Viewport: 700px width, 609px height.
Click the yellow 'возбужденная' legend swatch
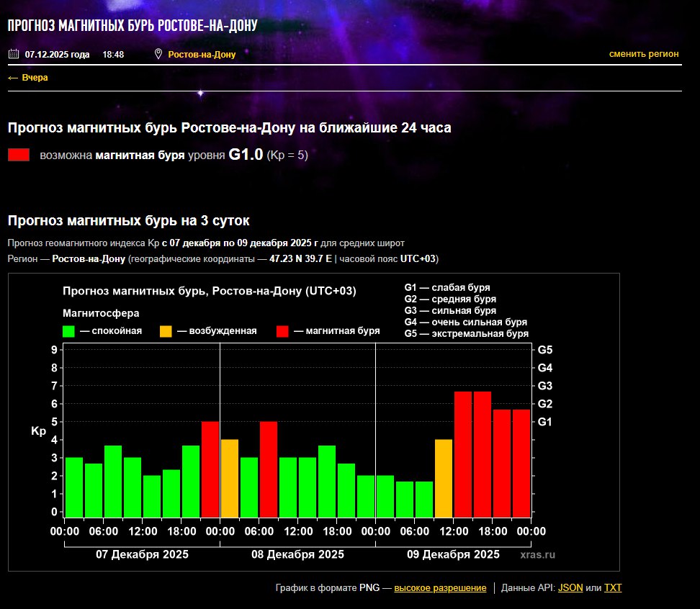point(166,331)
